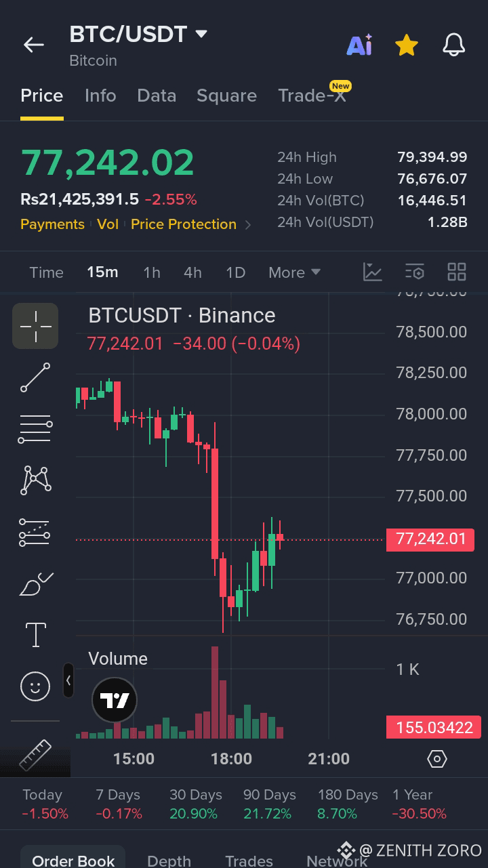Select the text annotation tool
Screen dimensions: 488x868
point(35,635)
